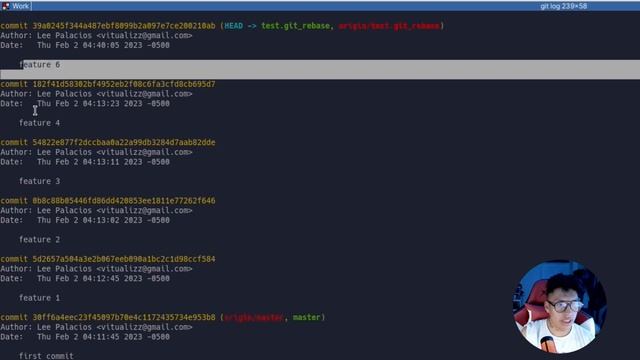Click commit hash 39a0245f344a487ebf8099b2a097e7ce200210ab
The image size is (640, 360).
124,26
